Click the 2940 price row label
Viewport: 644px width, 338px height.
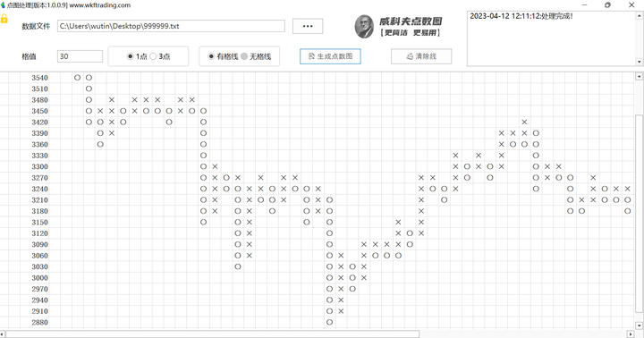coord(40,300)
